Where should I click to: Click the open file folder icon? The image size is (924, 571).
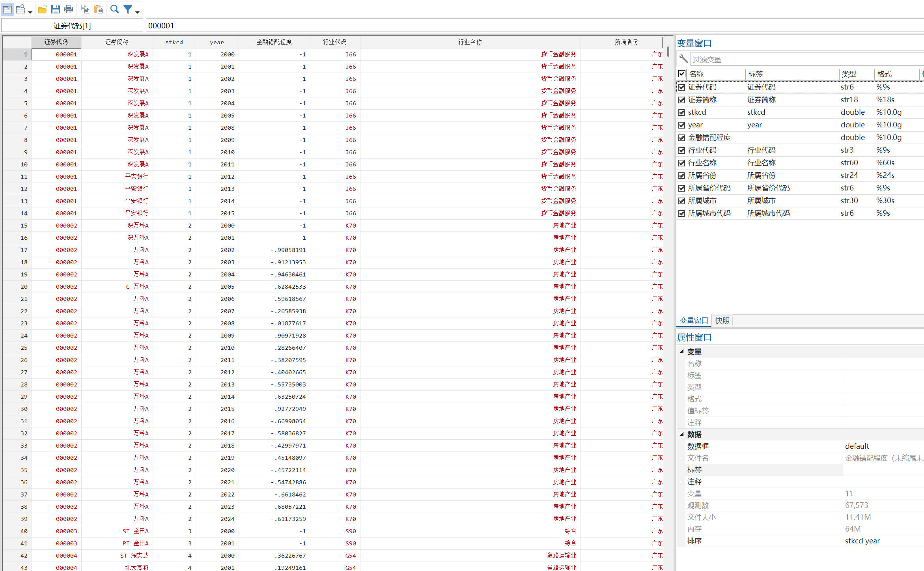click(x=43, y=9)
